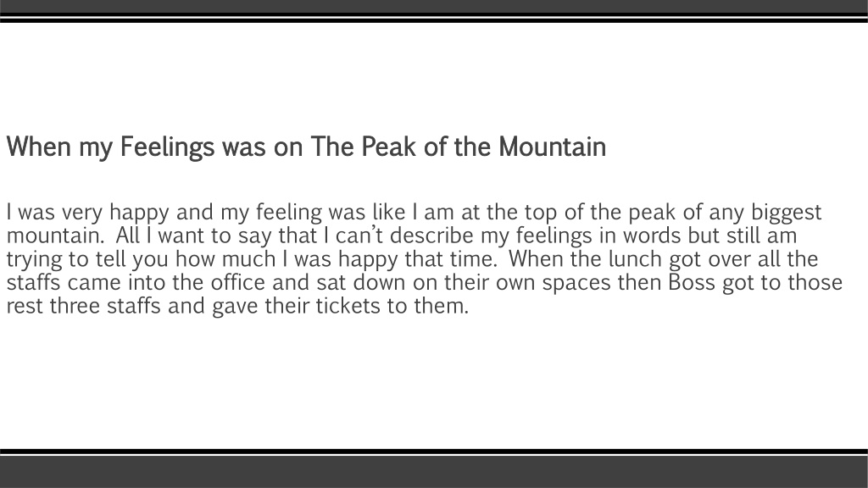Click the first body line starting "I was very happy"
The image size is (868, 488).
(x=414, y=213)
